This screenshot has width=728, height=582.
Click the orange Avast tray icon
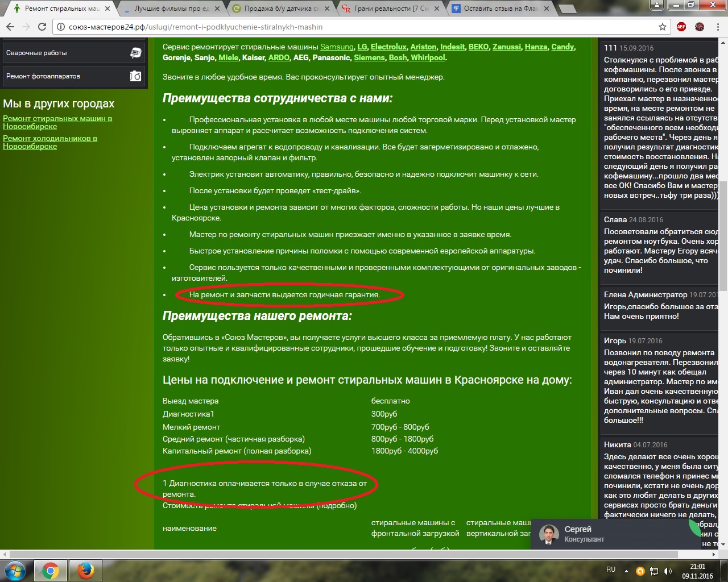pos(640,571)
